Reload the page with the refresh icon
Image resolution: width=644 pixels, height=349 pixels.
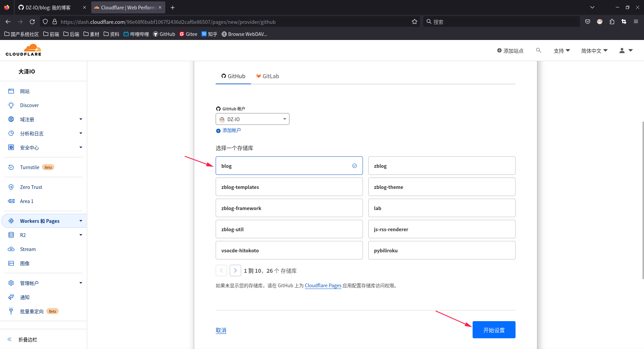point(32,22)
